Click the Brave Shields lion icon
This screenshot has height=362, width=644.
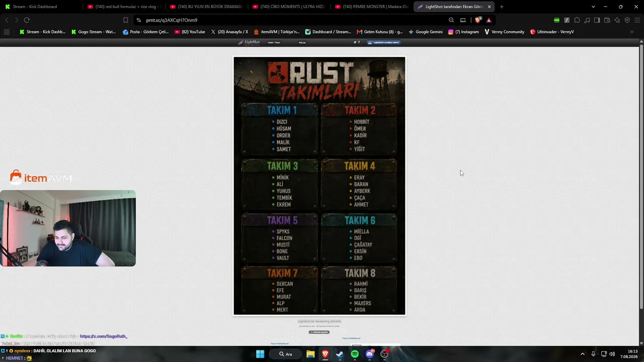[x=477, y=20]
